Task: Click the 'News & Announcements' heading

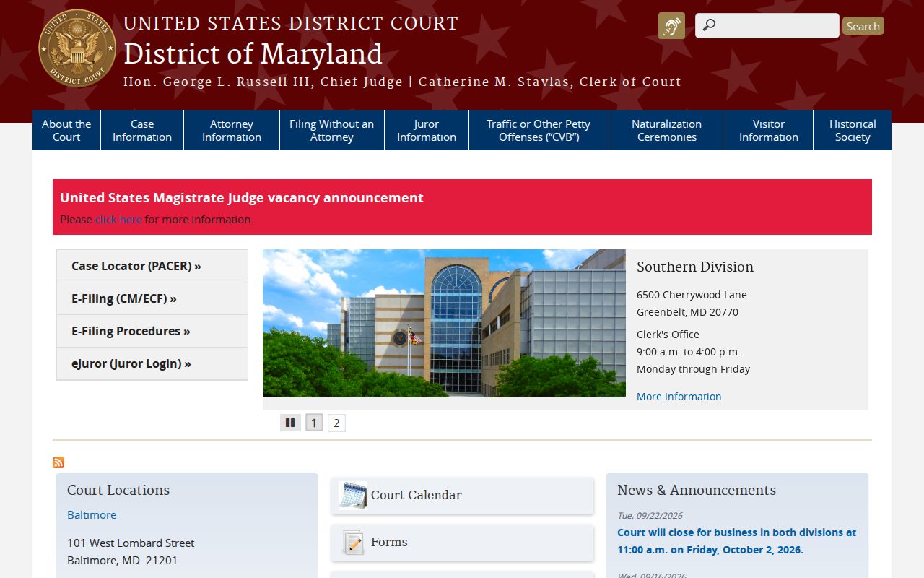Action: [x=697, y=490]
